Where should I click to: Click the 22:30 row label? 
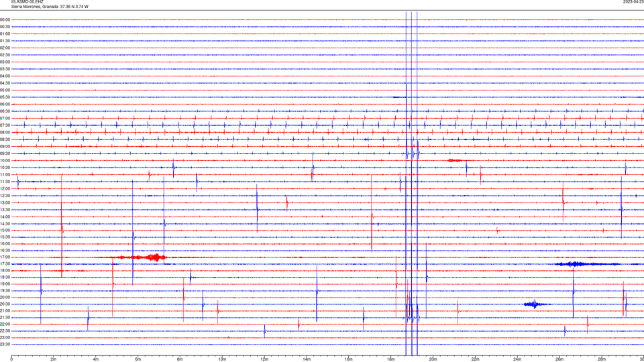(x=5, y=330)
